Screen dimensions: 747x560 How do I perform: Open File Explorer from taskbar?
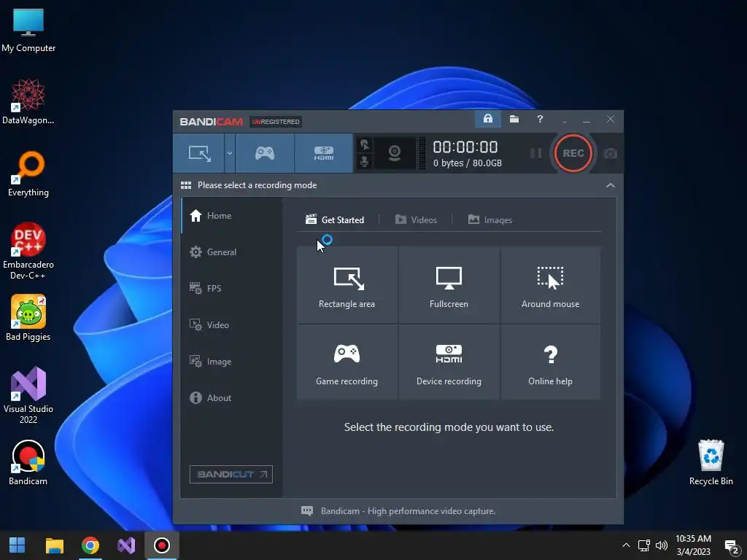point(54,545)
